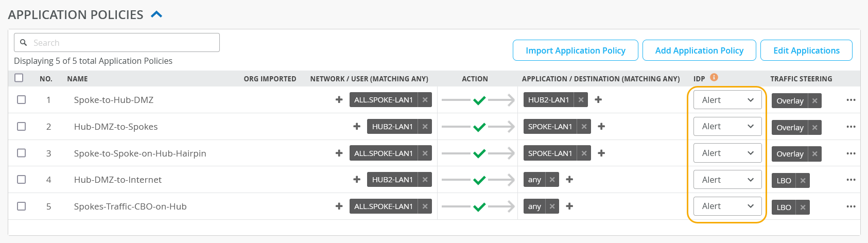Remove HUB2-LAN1 destination tag in Spoke-to-Hub-DMZ row
This screenshot has height=243, width=868.
click(581, 100)
